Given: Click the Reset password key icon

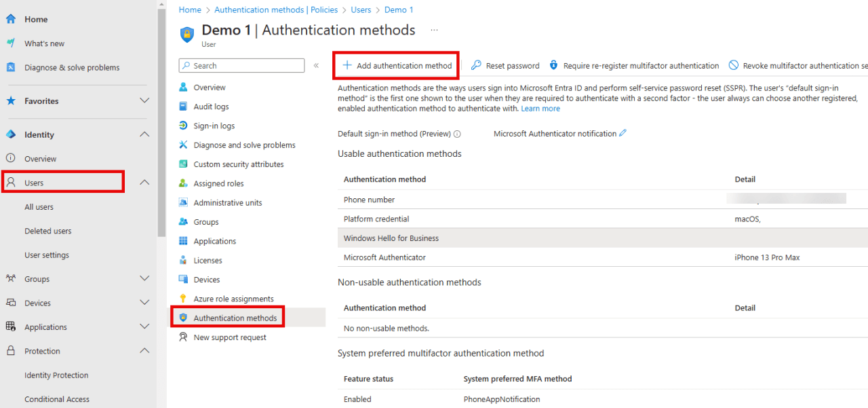Looking at the screenshot, I should pyautogui.click(x=477, y=66).
